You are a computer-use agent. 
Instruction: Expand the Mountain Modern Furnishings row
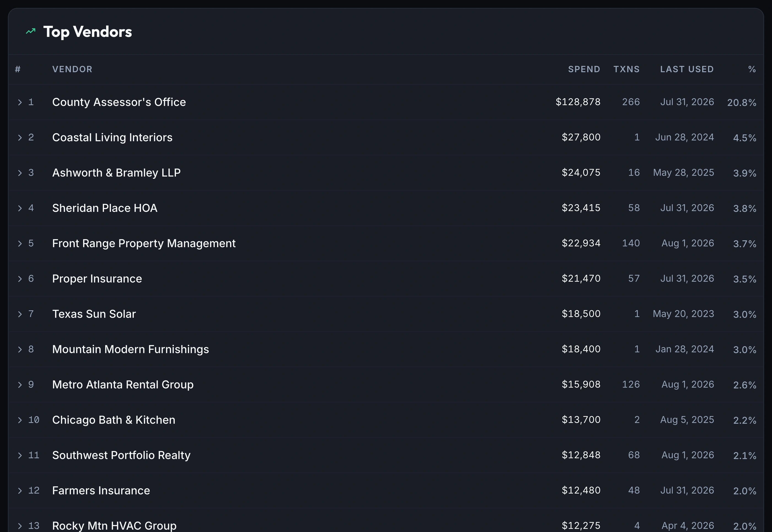coord(20,350)
